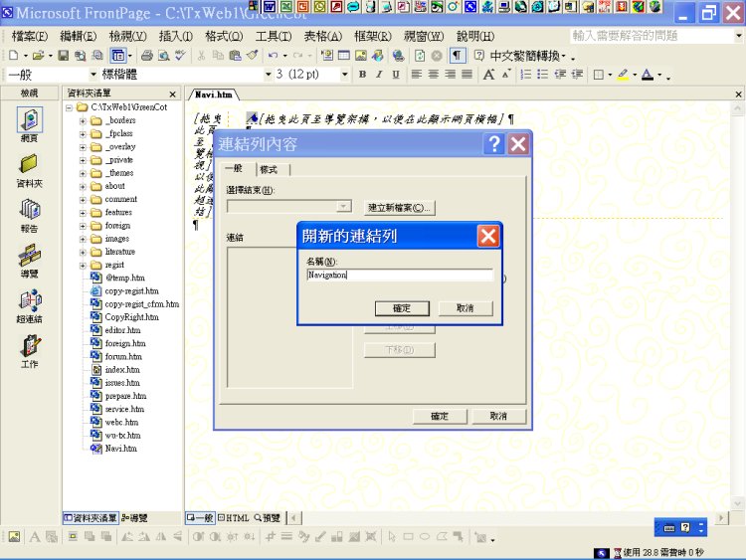Click the Bold formatting button
Viewport: 746px width, 560px height.
(x=363, y=75)
